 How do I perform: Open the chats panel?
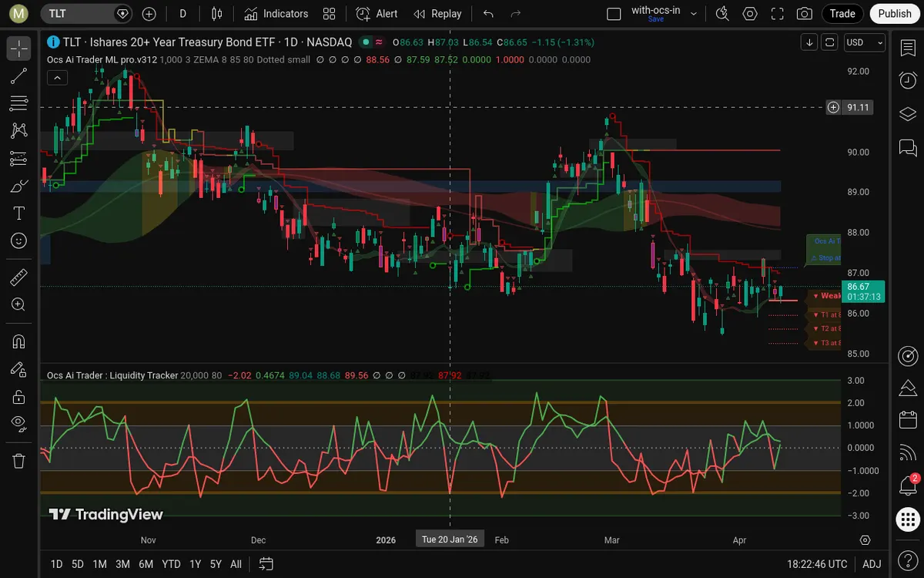908,146
